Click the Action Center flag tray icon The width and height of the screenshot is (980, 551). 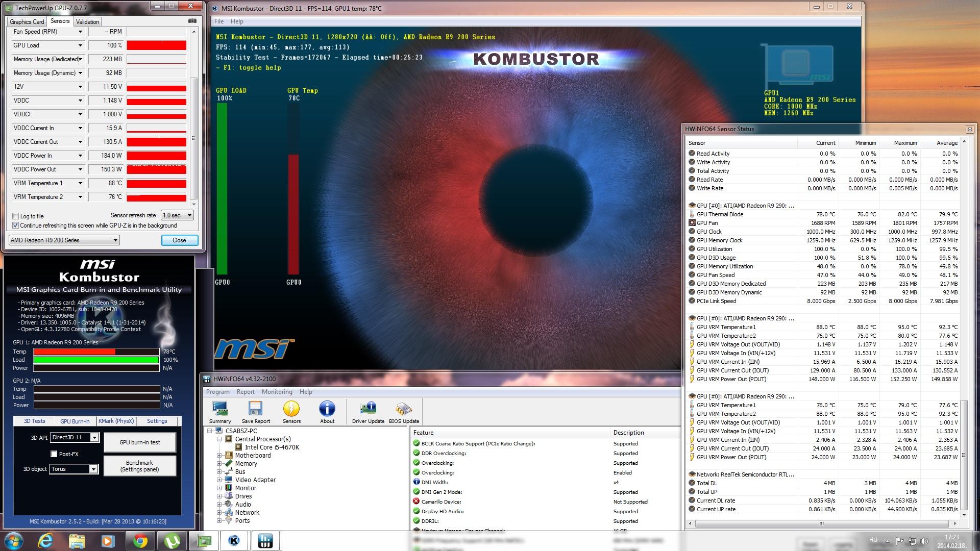pos(900,541)
